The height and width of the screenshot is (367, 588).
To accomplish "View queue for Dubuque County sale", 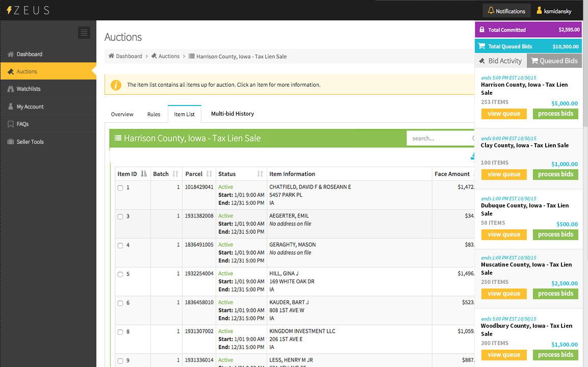I will point(504,234).
